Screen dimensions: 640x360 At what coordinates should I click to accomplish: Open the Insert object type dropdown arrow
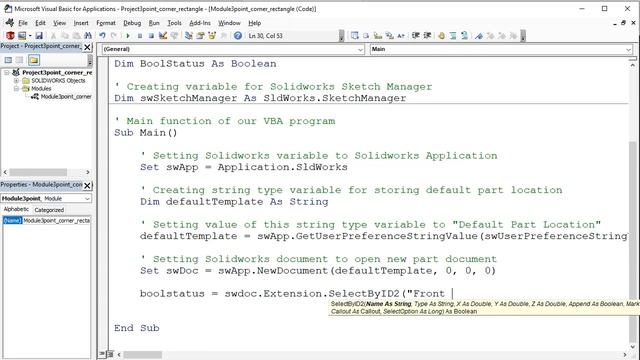pyautogui.click(x=30, y=36)
